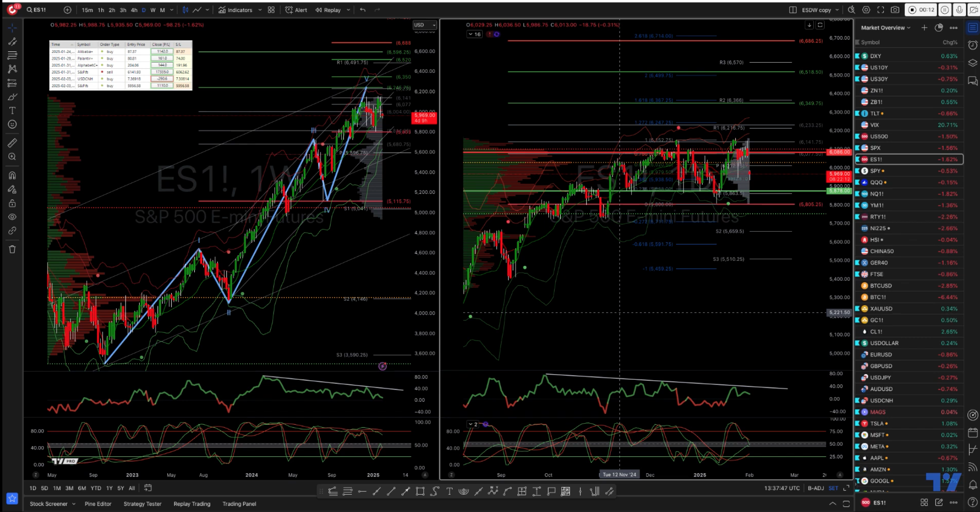This screenshot has height=512, width=980.
Task: Open the Fibonacci retracement tools
Action: pos(13,55)
